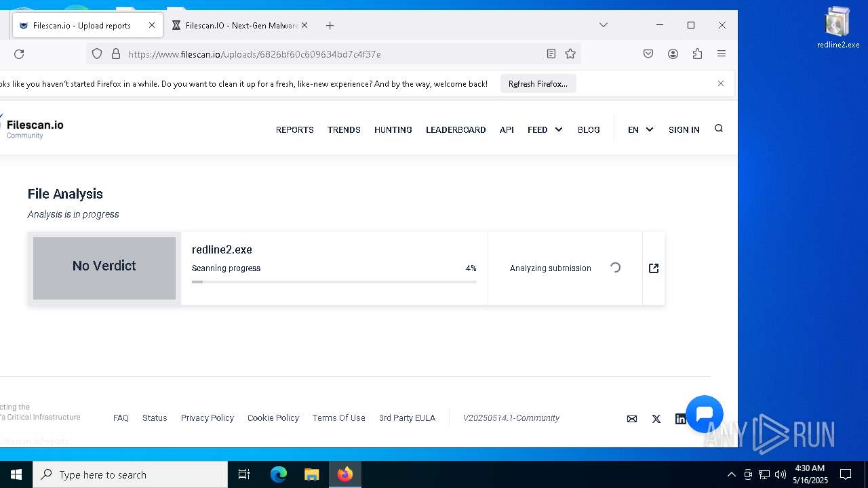Screen dimensions: 868x488
Task: Open the shield tracking protection icon
Action: (x=97, y=54)
